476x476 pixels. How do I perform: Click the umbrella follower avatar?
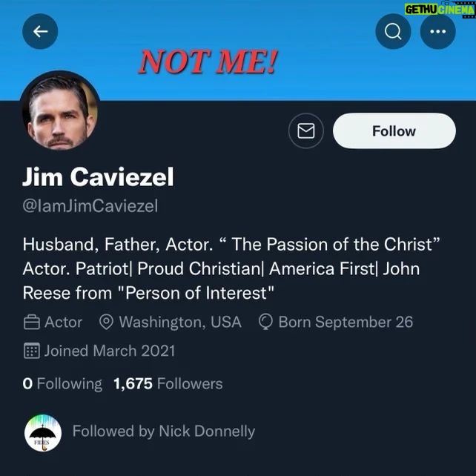click(42, 432)
